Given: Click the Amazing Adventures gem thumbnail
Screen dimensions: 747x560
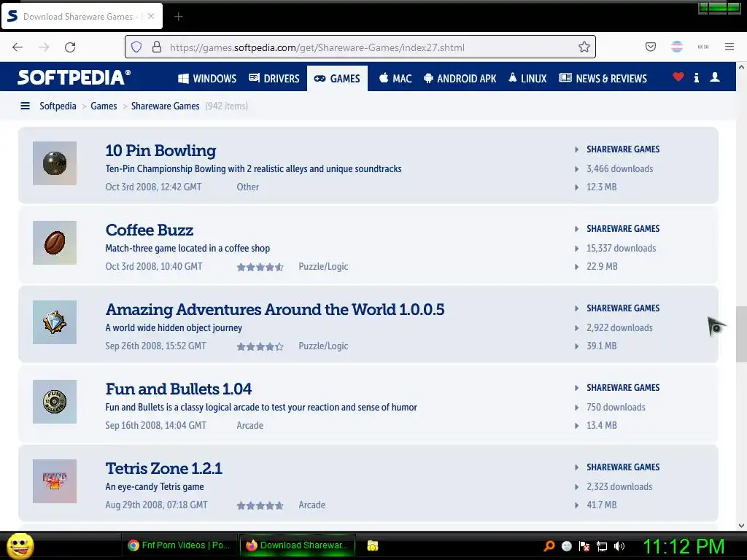Looking at the screenshot, I should [x=55, y=322].
